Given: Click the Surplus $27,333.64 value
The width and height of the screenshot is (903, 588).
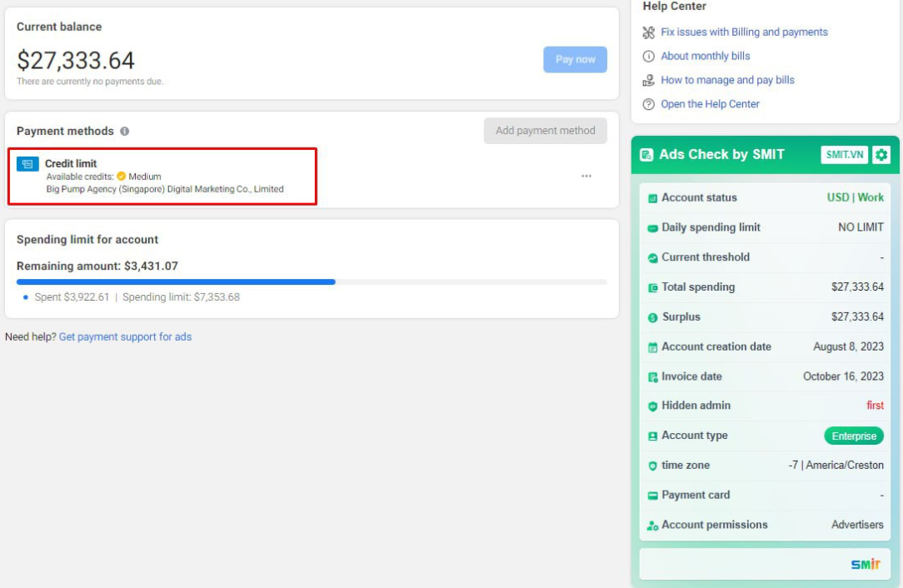Looking at the screenshot, I should [857, 316].
